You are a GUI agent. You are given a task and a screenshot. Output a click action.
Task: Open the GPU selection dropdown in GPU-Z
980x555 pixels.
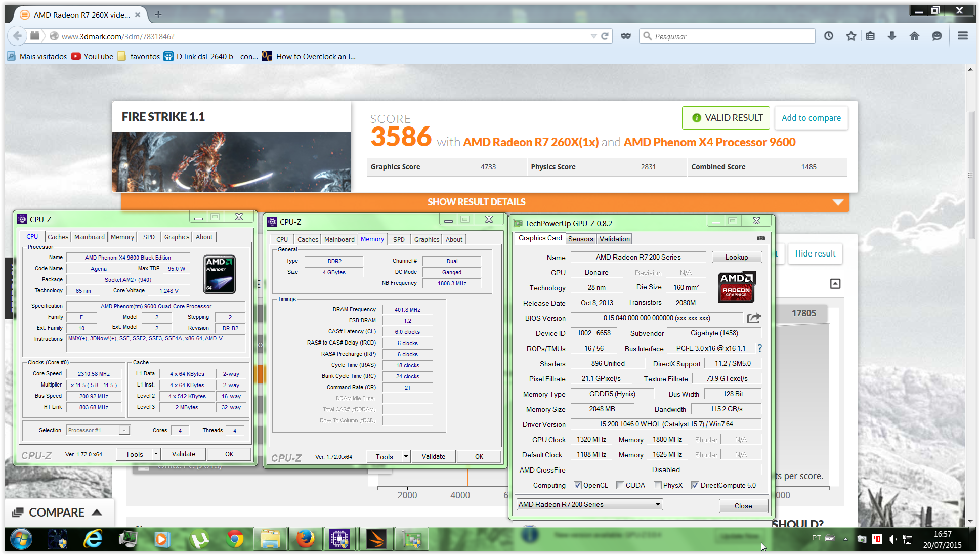(589, 504)
